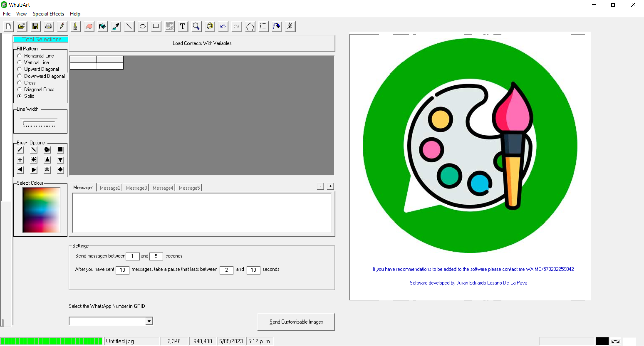
Task: Choose the plus-shaped brush
Action: click(20, 160)
